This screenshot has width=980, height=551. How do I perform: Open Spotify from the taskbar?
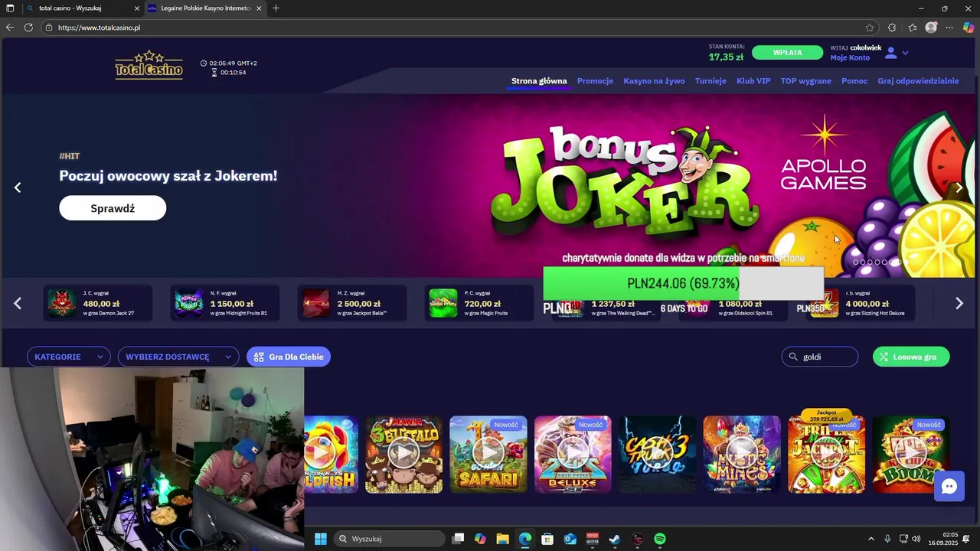(x=660, y=539)
